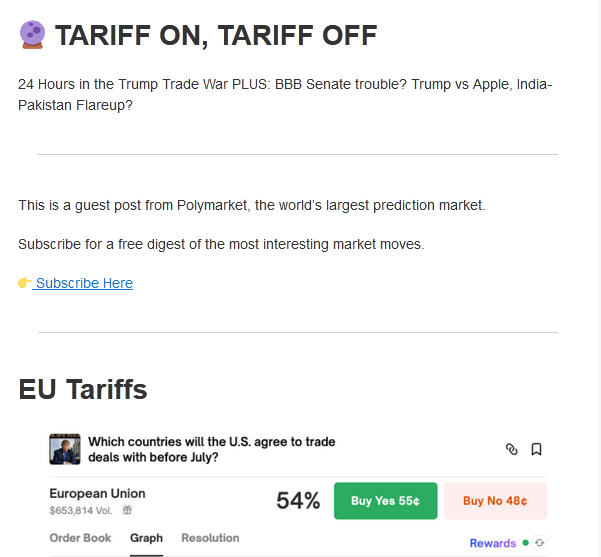Click the market question title text

[212, 449]
